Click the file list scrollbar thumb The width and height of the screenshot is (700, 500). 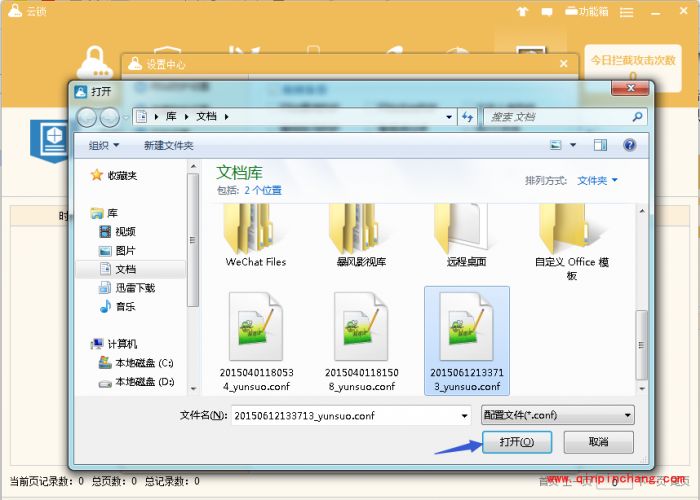642,345
